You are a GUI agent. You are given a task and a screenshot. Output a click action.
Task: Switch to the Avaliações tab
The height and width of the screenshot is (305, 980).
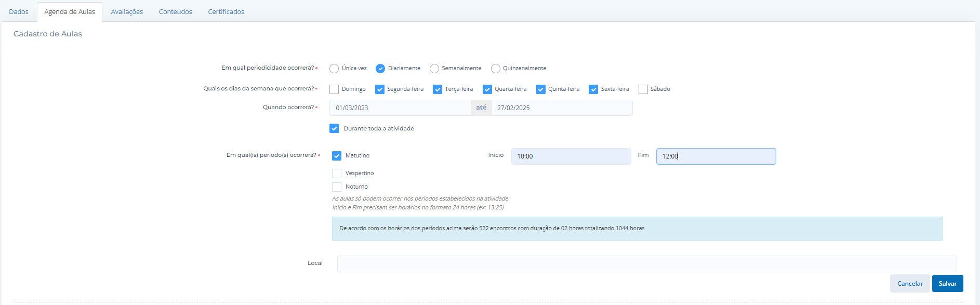point(127,11)
